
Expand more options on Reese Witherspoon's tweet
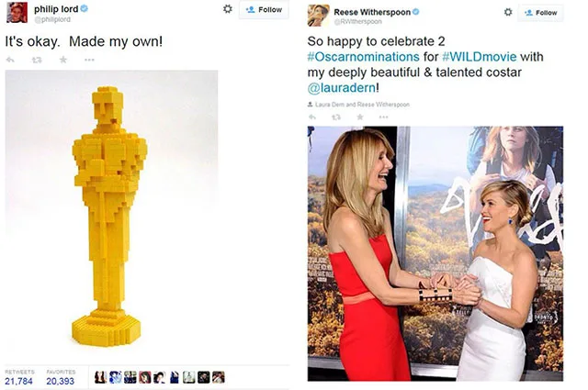click(384, 117)
